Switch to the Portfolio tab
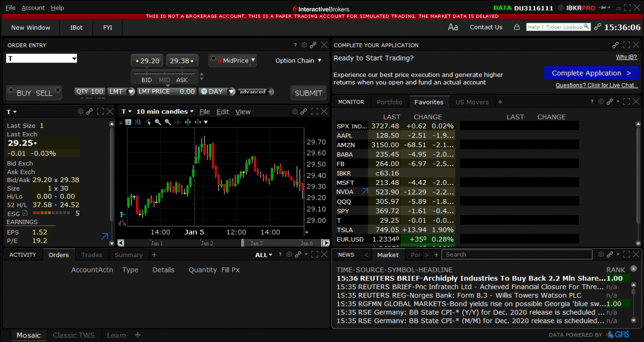Screen dimensions: 644x342 point(390,101)
